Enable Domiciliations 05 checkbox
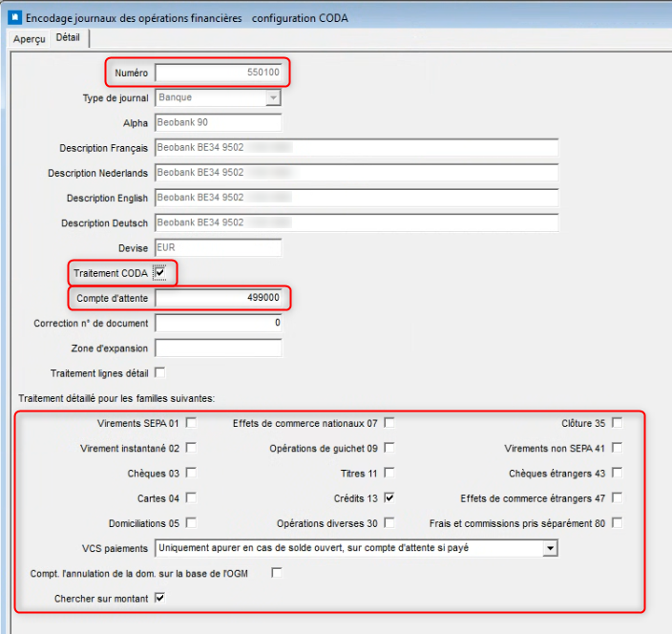 (191, 522)
